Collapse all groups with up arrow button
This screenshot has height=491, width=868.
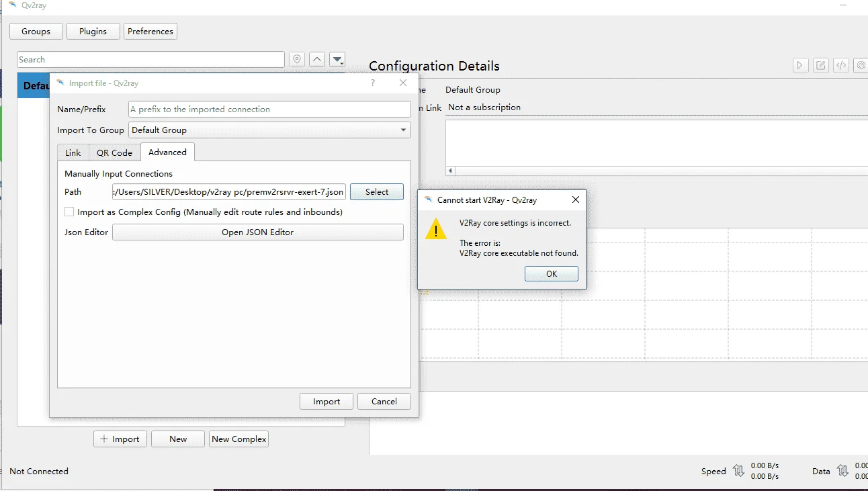coord(317,60)
